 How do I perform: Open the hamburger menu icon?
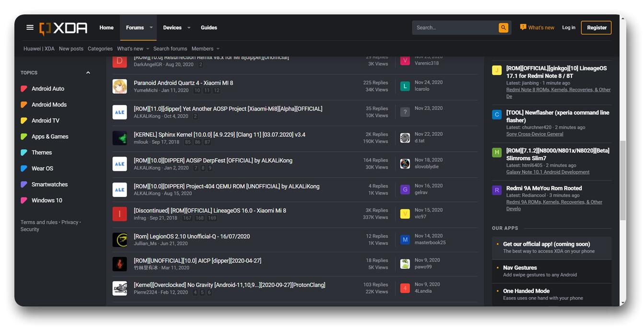pyautogui.click(x=30, y=27)
